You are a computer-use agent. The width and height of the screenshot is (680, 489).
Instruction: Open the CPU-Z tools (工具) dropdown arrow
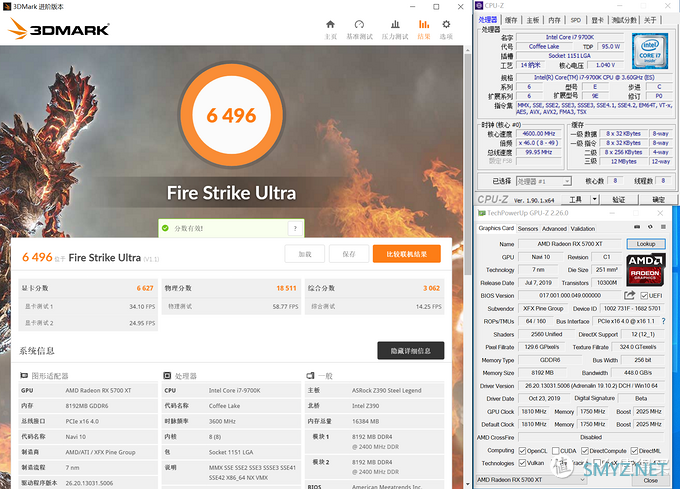(x=595, y=199)
